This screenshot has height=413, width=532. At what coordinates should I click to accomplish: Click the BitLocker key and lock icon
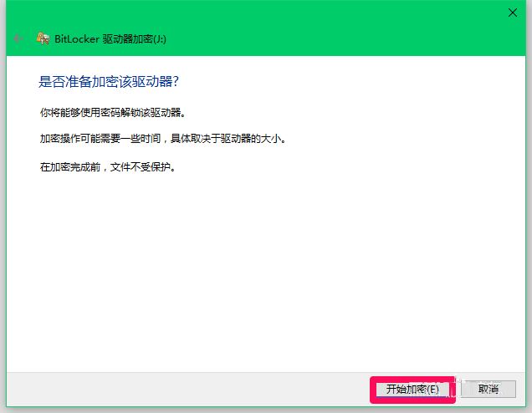pyautogui.click(x=43, y=38)
